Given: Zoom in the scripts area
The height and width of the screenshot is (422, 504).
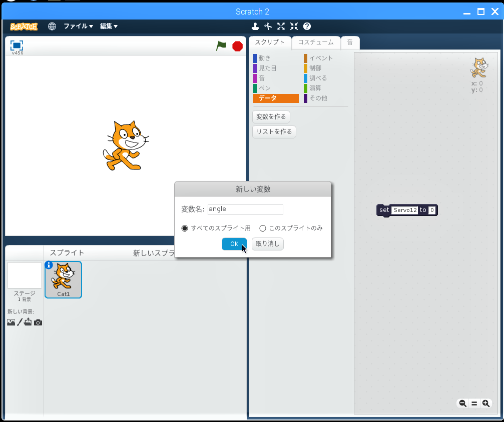Looking at the screenshot, I should 485,403.
